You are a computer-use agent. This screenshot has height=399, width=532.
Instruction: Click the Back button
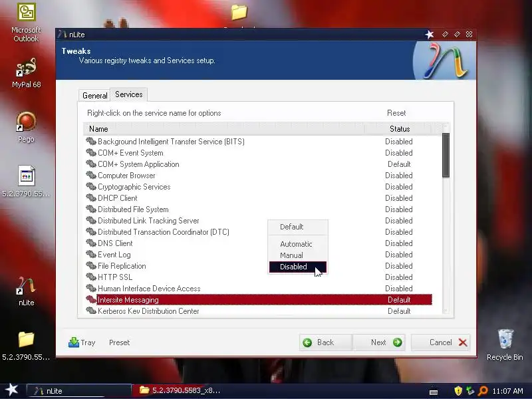coord(325,342)
